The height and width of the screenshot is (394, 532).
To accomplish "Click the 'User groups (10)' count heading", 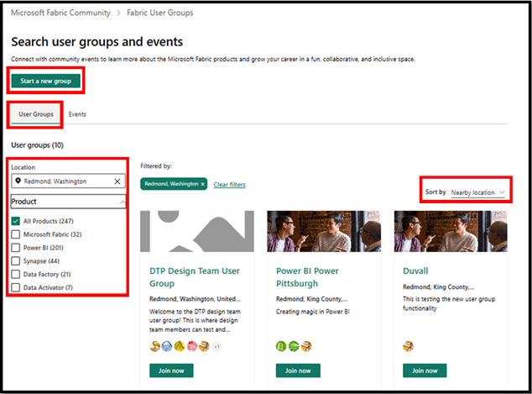I will (x=37, y=145).
